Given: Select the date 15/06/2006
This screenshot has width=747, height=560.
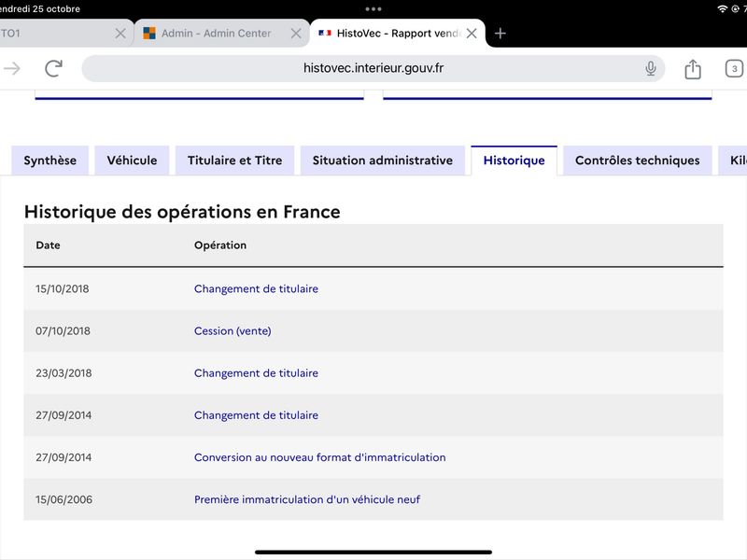Looking at the screenshot, I should pyautogui.click(x=63, y=499).
